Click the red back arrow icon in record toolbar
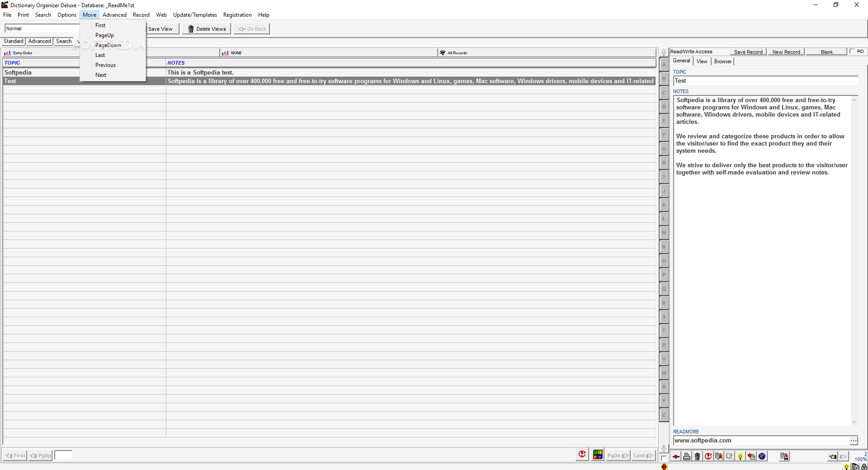This screenshot has height=470, width=868. pos(676,456)
